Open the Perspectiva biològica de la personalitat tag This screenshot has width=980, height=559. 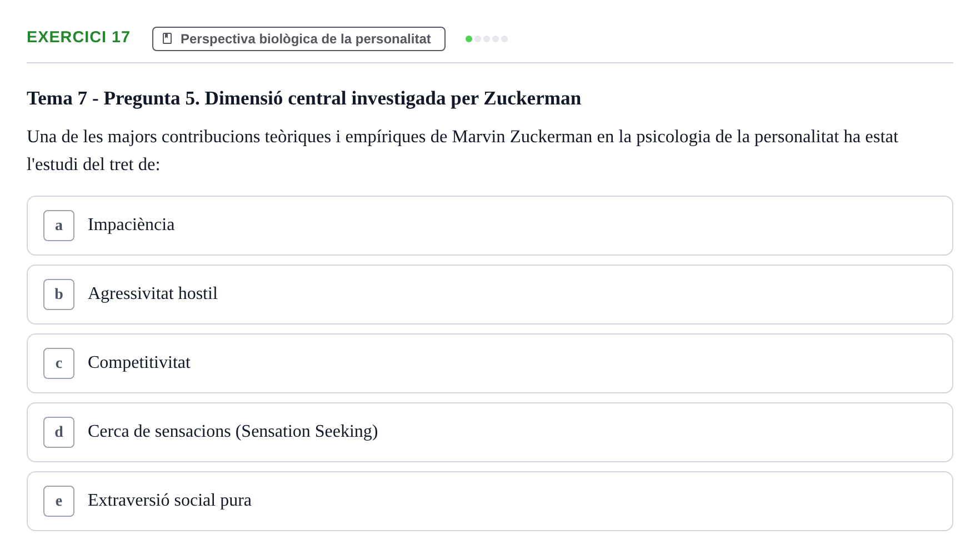coord(299,39)
